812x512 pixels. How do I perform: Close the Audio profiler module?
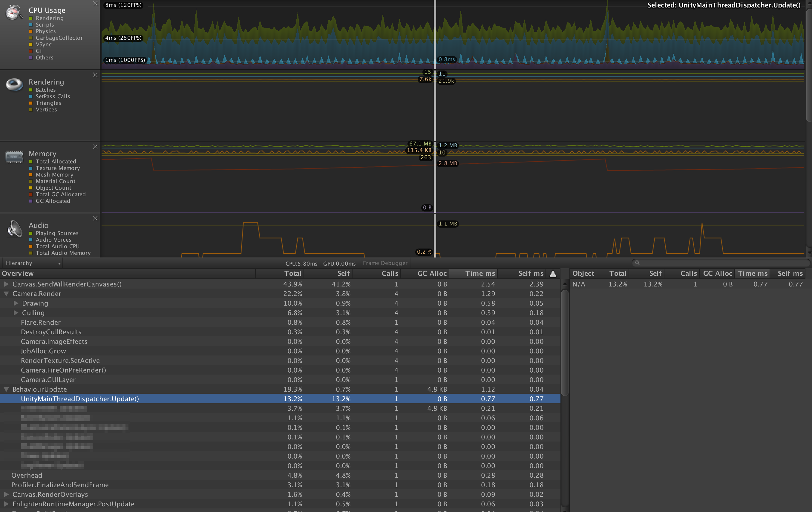click(95, 218)
